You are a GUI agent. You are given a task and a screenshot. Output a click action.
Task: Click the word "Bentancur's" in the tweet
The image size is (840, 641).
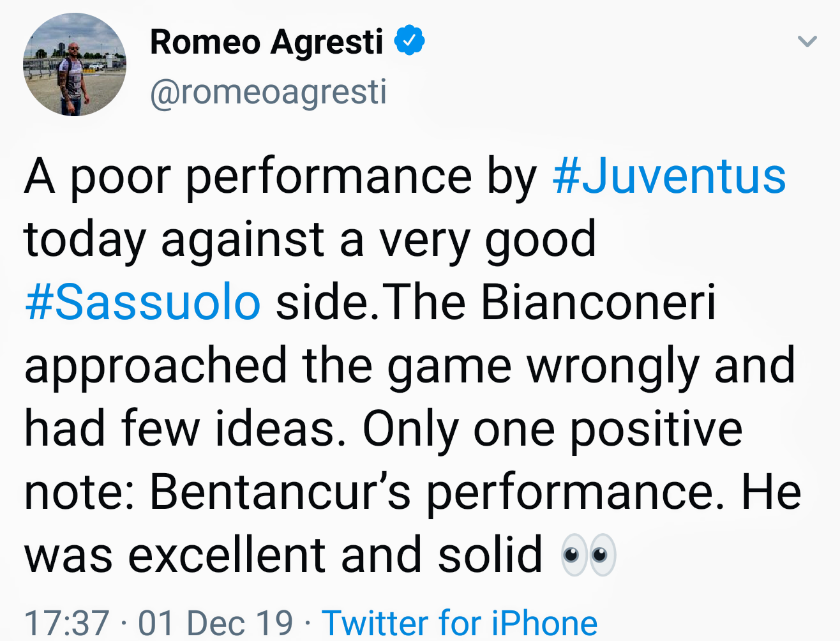tap(280, 492)
